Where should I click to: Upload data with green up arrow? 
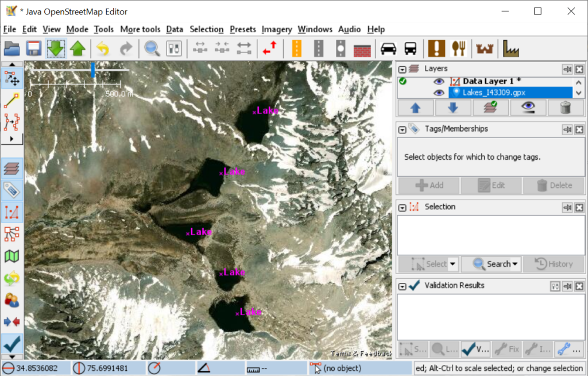pyautogui.click(x=78, y=48)
